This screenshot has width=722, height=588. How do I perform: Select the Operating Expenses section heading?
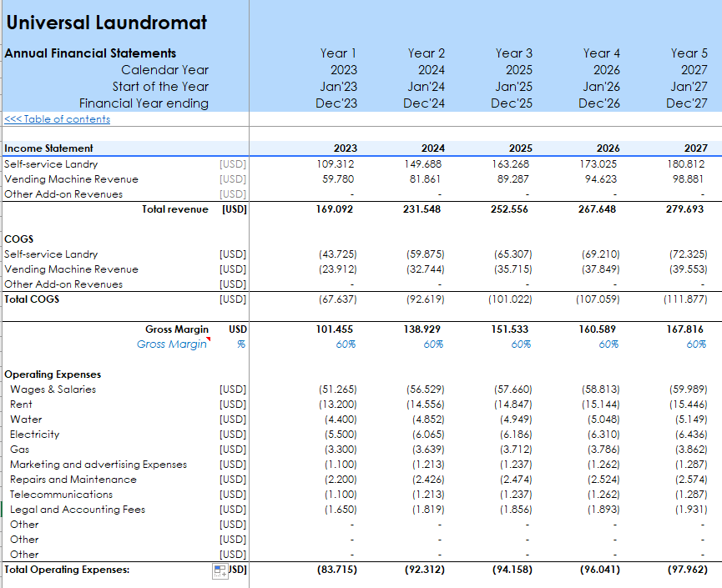point(53,374)
